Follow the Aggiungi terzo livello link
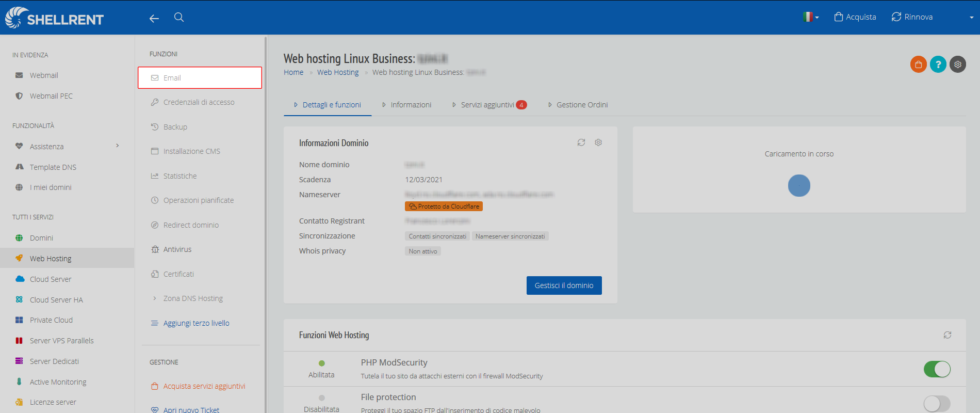Viewport: 980px width, 413px height. click(x=196, y=323)
